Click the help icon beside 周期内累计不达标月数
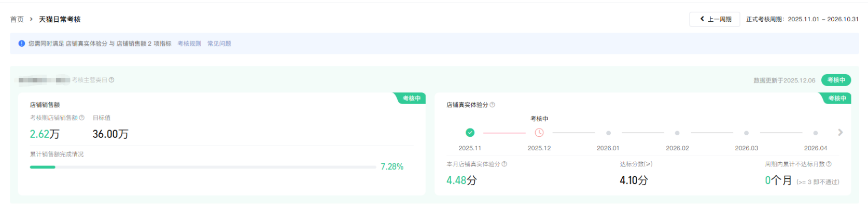Image resolution: width=868 pixels, height=212 pixels. click(x=829, y=164)
